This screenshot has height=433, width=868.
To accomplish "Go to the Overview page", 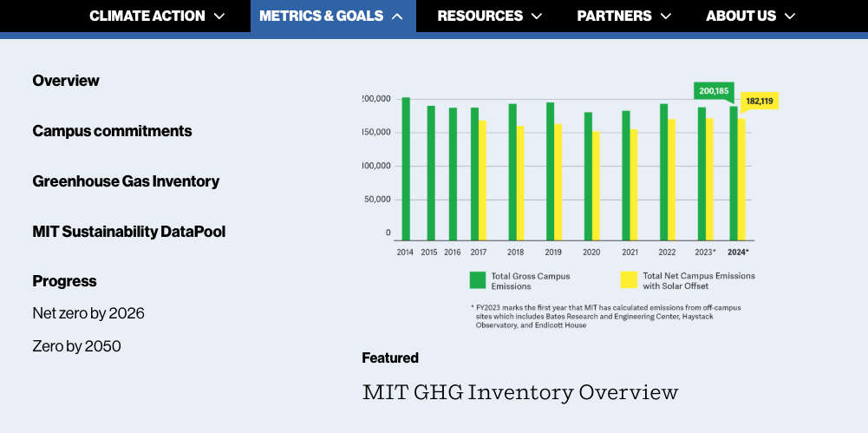I will tap(66, 81).
